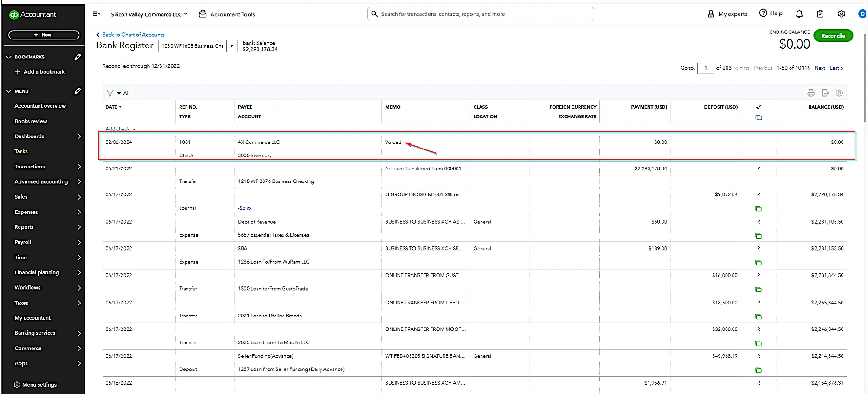Toggle reconcile status on Account Transferred row
868x394 pixels.
pos(759,168)
